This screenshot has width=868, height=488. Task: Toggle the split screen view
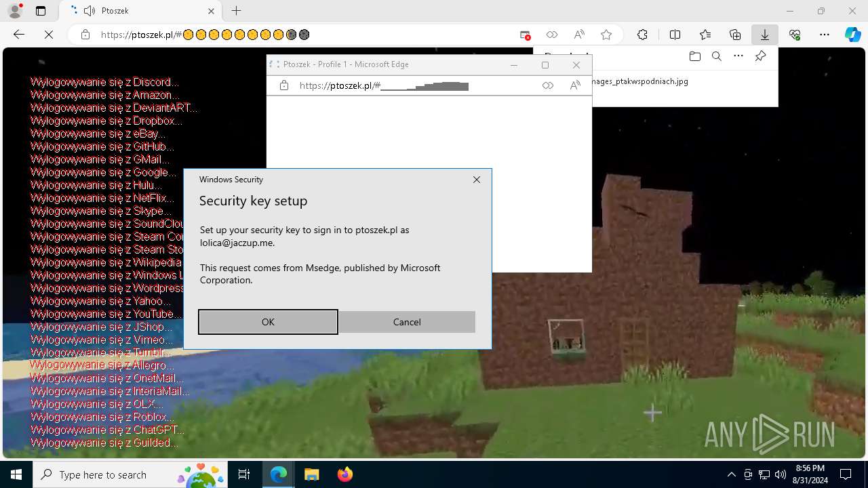[x=675, y=35]
